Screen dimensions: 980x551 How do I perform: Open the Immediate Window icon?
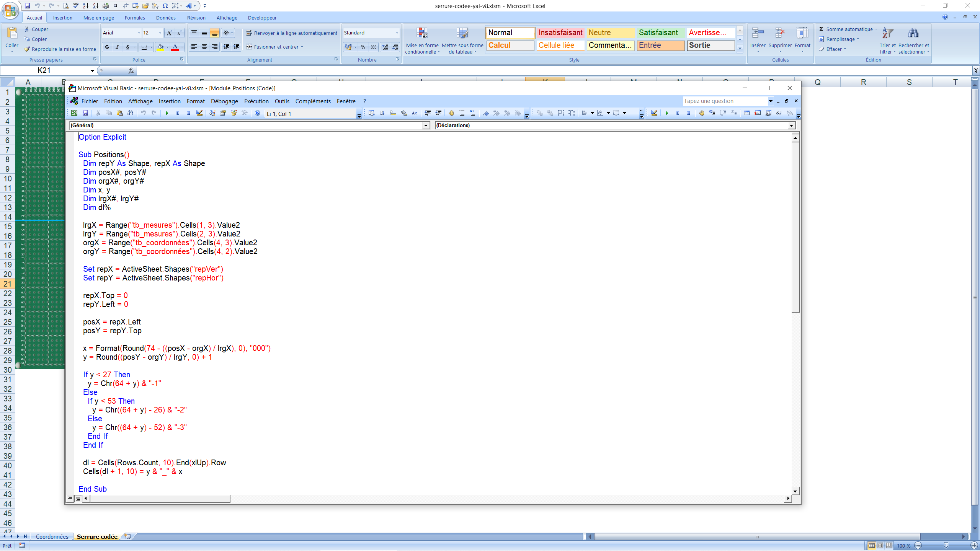click(758, 113)
